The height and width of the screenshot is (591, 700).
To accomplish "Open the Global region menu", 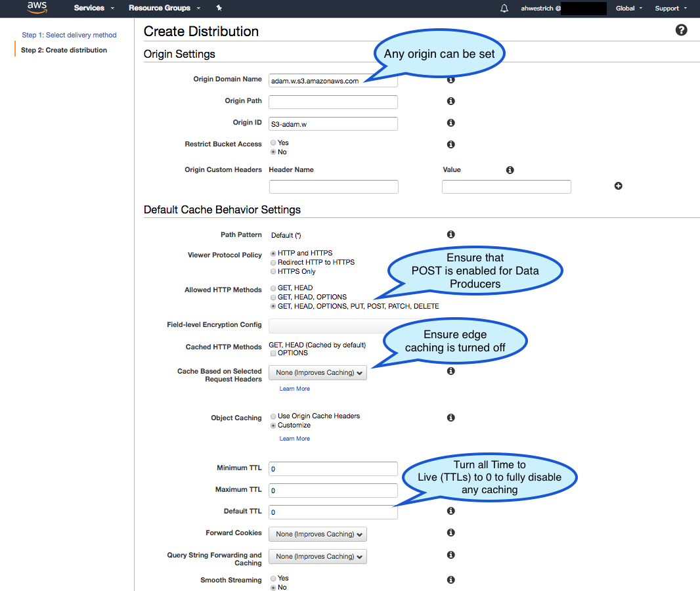I will pos(629,9).
